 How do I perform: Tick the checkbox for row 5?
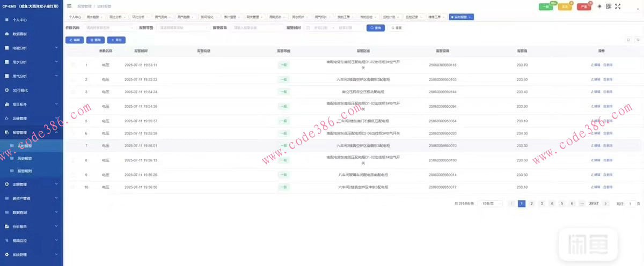(74, 121)
